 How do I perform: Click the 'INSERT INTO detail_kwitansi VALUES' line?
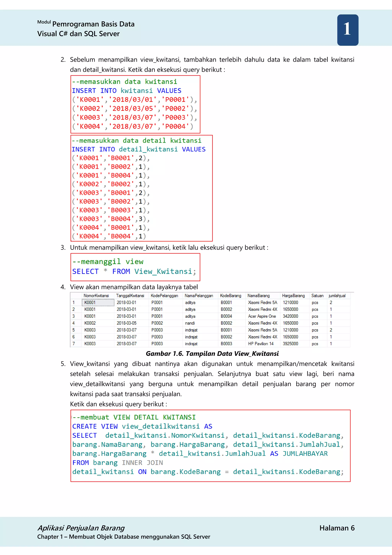[x=139, y=149]
